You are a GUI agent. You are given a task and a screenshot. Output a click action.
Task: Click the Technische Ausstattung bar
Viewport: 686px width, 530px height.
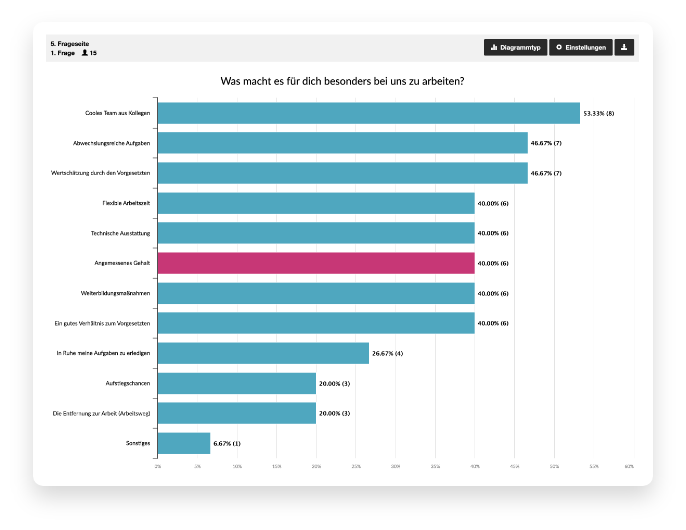tap(316, 233)
